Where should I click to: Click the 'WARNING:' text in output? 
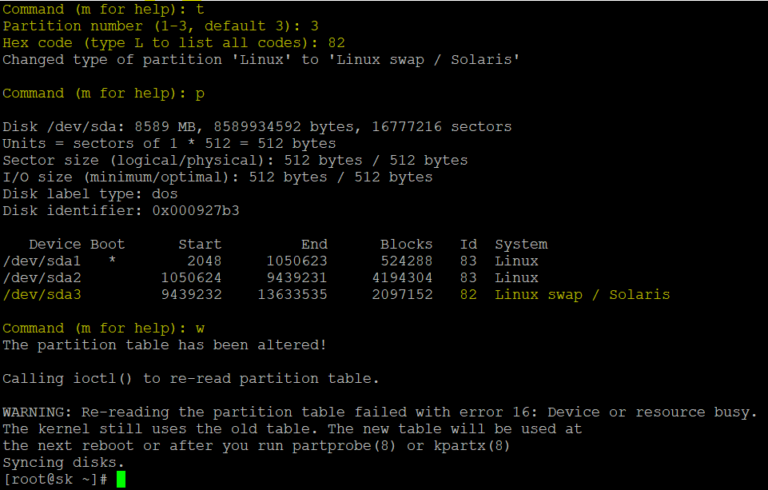(37, 412)
